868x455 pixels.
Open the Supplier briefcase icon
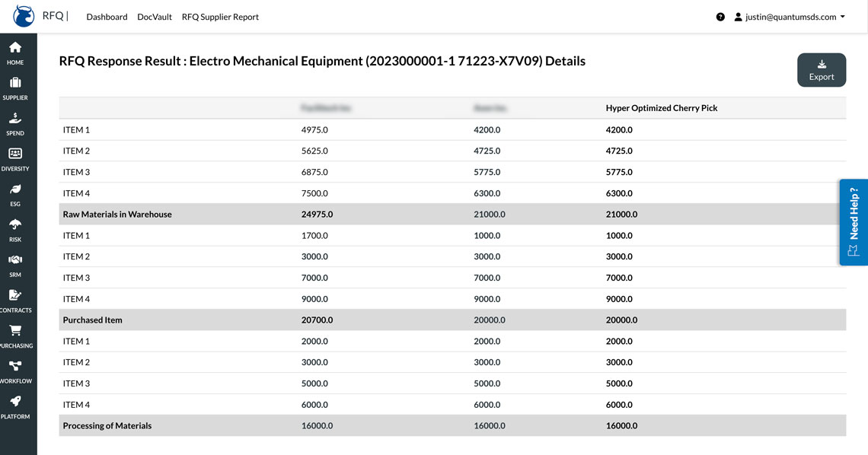click(x=15, y=83)
